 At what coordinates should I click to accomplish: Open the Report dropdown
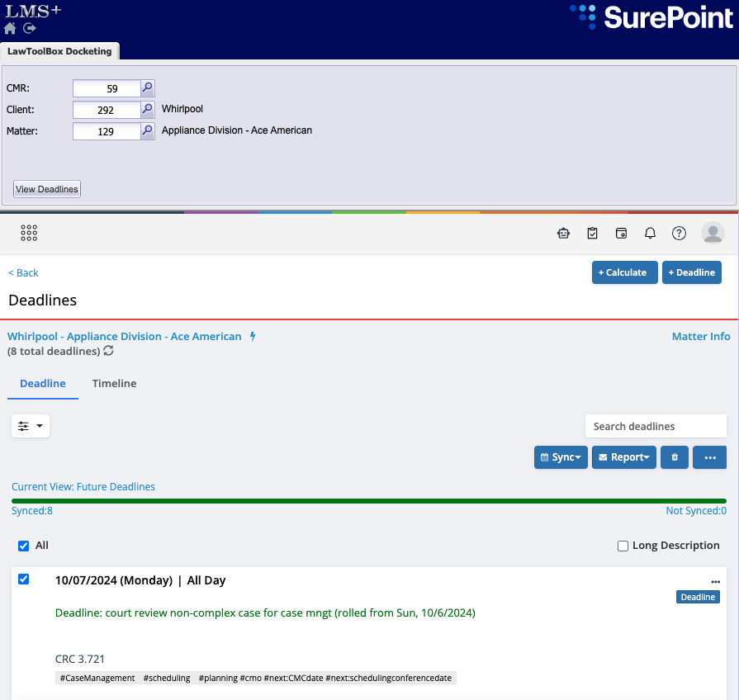pyautogui.click(x=624, y=457)
